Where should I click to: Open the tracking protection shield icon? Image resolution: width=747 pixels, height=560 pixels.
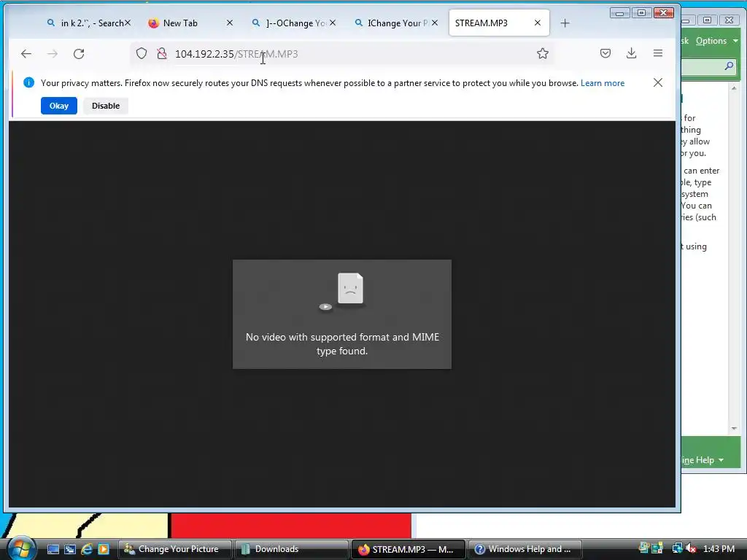point(142,53)
